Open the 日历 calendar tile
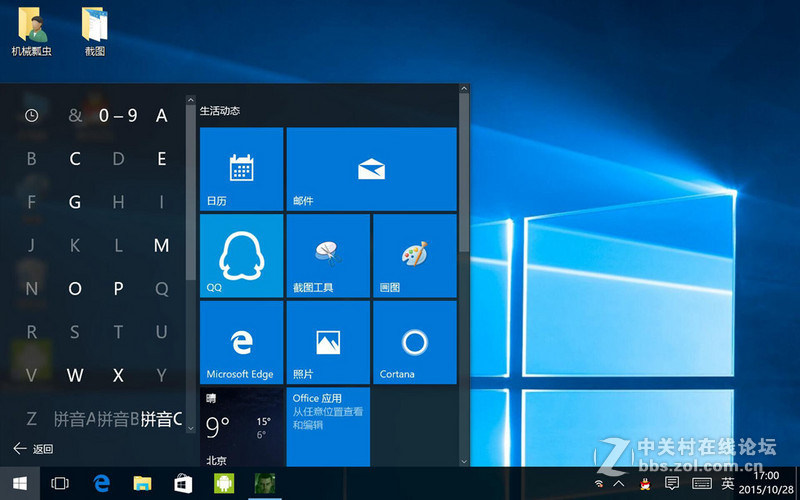 click(241, 169)
